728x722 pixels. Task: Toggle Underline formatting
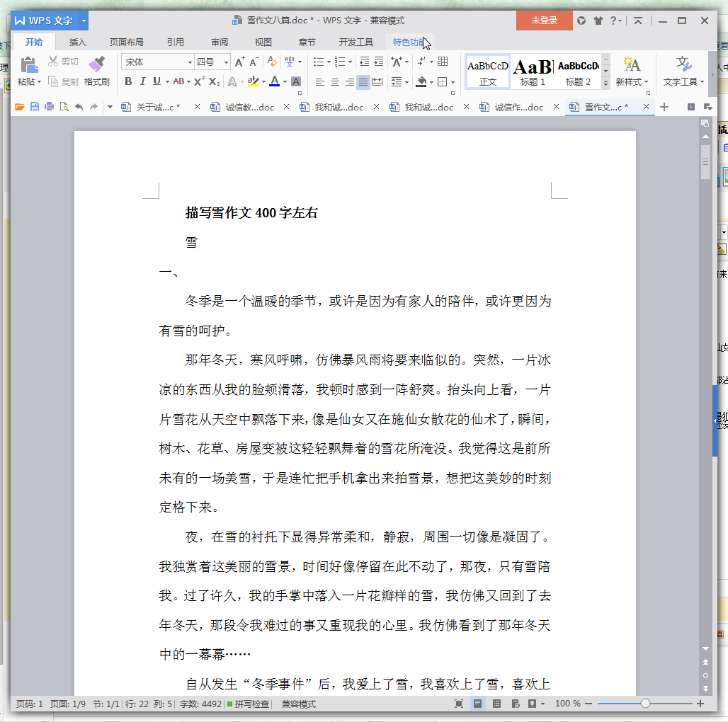click(157, 81)
